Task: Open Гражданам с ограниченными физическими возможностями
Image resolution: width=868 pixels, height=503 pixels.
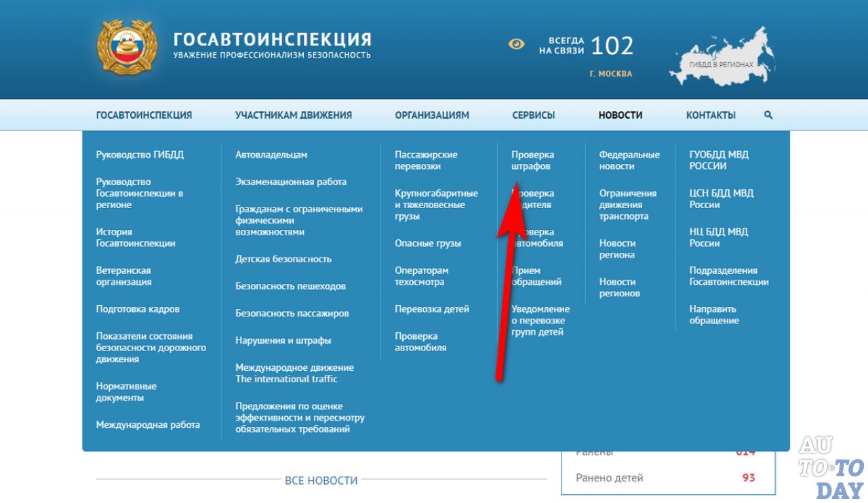Action: click(x=299, y=220)
